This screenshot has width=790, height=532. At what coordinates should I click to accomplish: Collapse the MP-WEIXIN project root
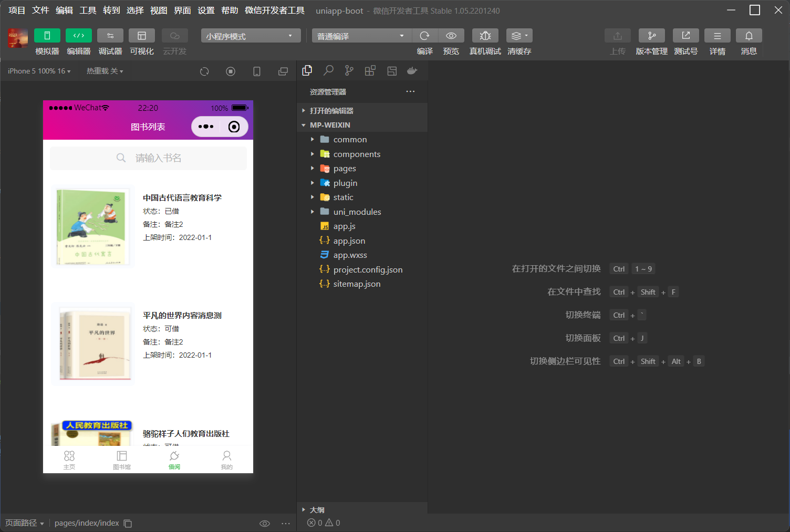(362, 125)
